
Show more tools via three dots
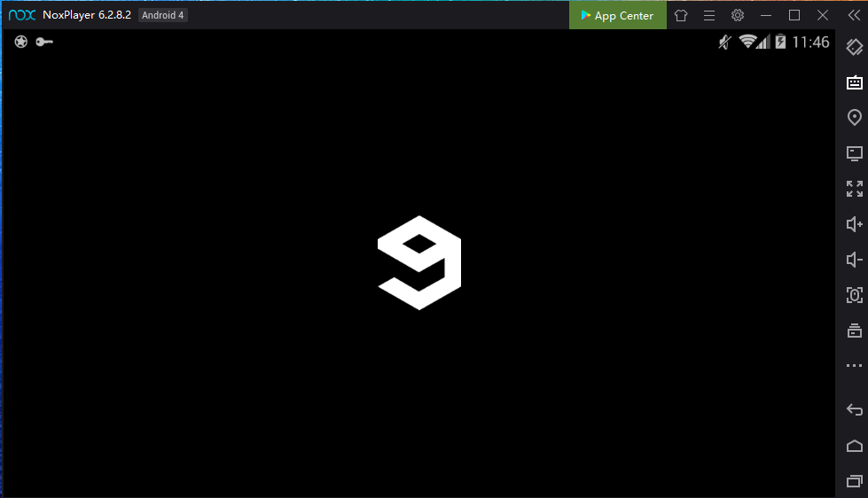[x=854, y=365]
